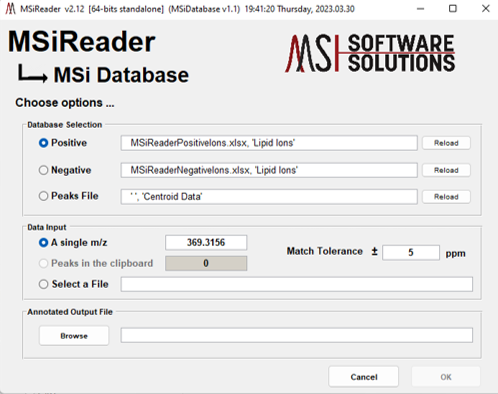Edit the single m/z value 369.3156
Image resolution: width=498 pixels, height=394 pixels.
206,242
